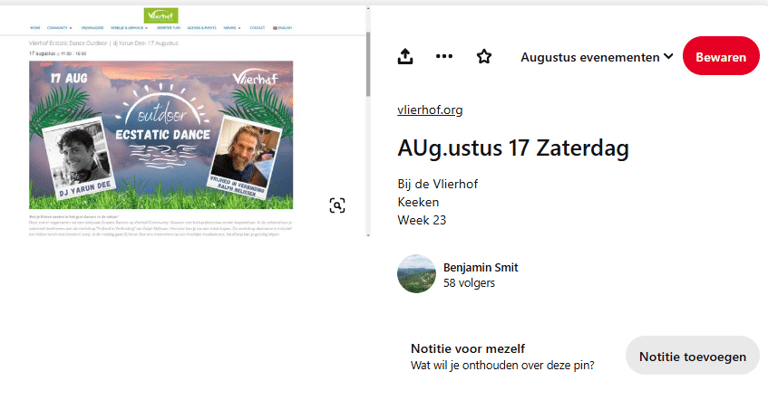
Task: Open the three-dots more options menu
Action: (444, 56)
